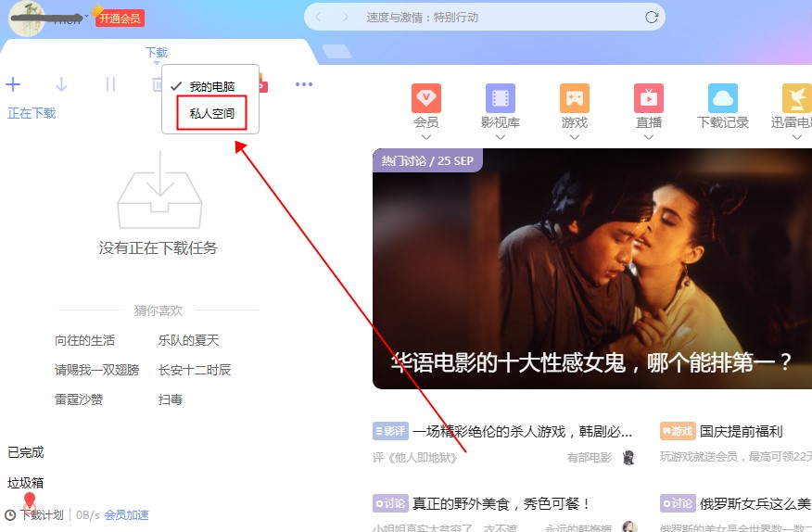
Task: Expand the chevron under 游戏
Action: point(575,137)
